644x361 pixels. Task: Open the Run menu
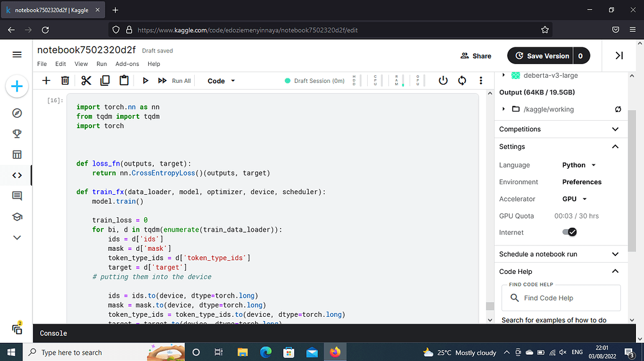pyautogui.click(x=101, y=63)
